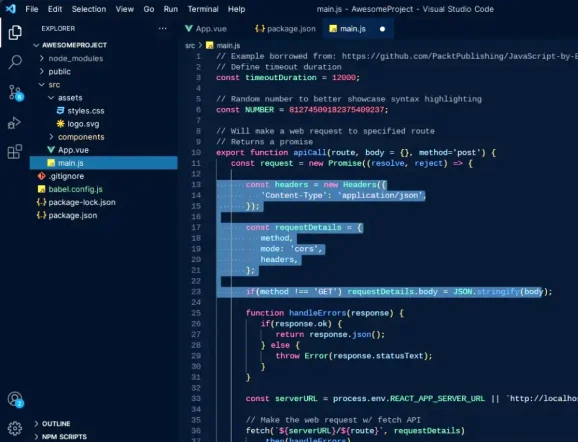Open the Help menu
This screenshot has width=578, height=442.
click(236, 9)
